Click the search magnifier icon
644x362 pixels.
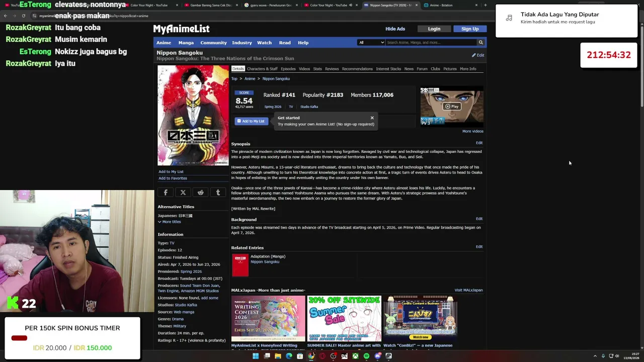point(480,42)
